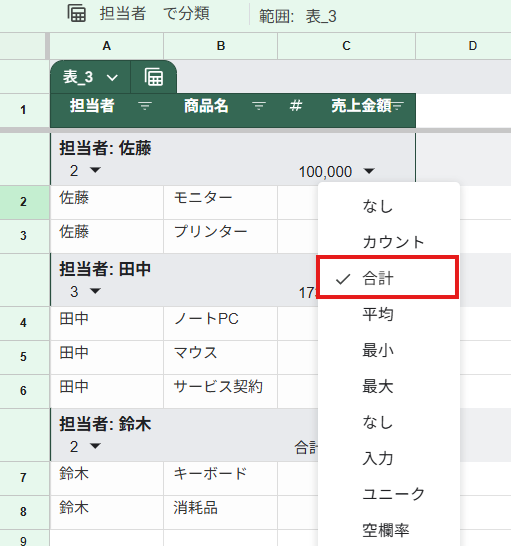Select column B header
This screenshot has height=546, width=511.
(220, 46)
